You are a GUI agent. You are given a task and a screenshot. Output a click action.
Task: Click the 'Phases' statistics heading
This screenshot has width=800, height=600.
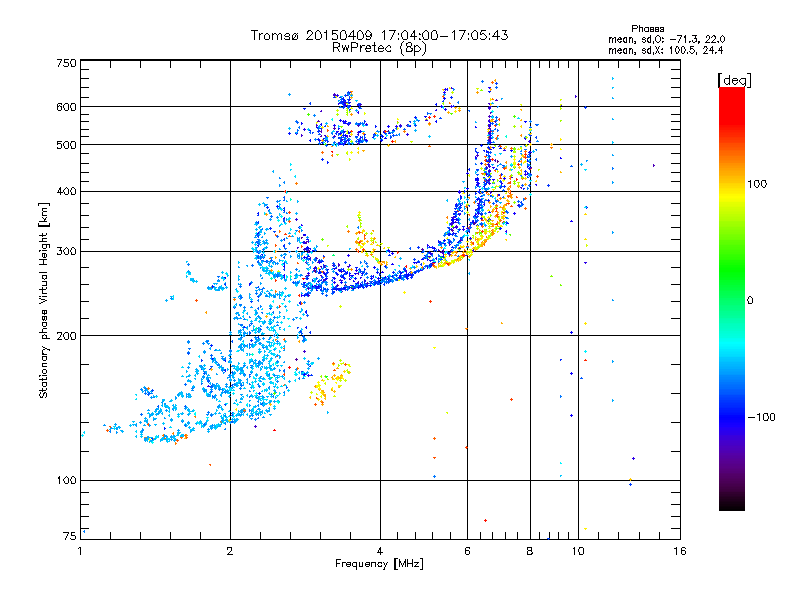click(647, 29)
